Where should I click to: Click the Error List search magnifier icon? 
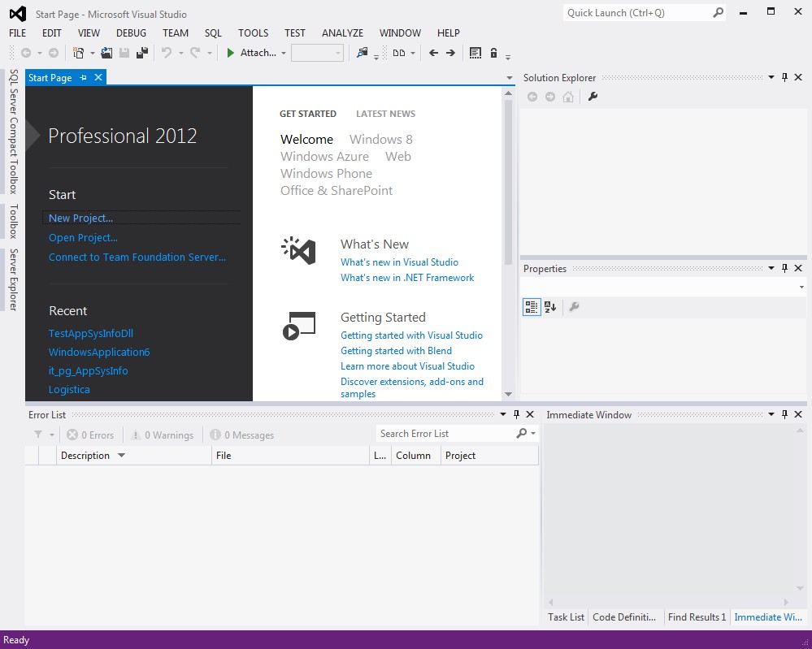pyautogui.click(x=522, y=433)
